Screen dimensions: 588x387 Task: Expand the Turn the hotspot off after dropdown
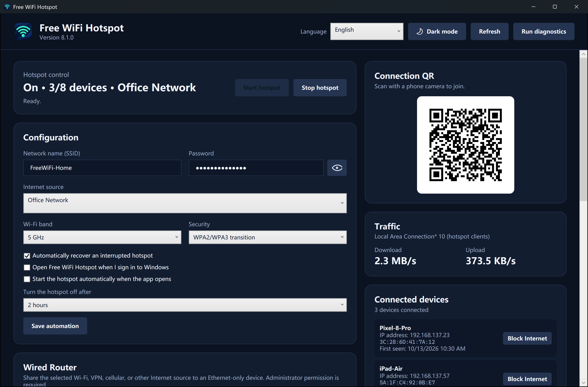[185, 305]
